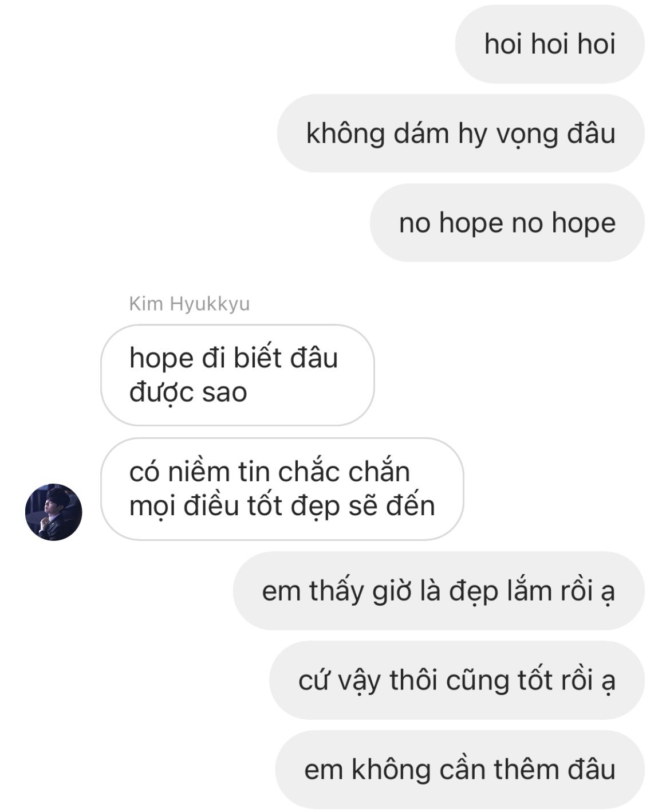Click the text line "mọi điều tốt đẹp sẽ đến"
This screenshot has width=670, height=812.
tap(282, 506)
